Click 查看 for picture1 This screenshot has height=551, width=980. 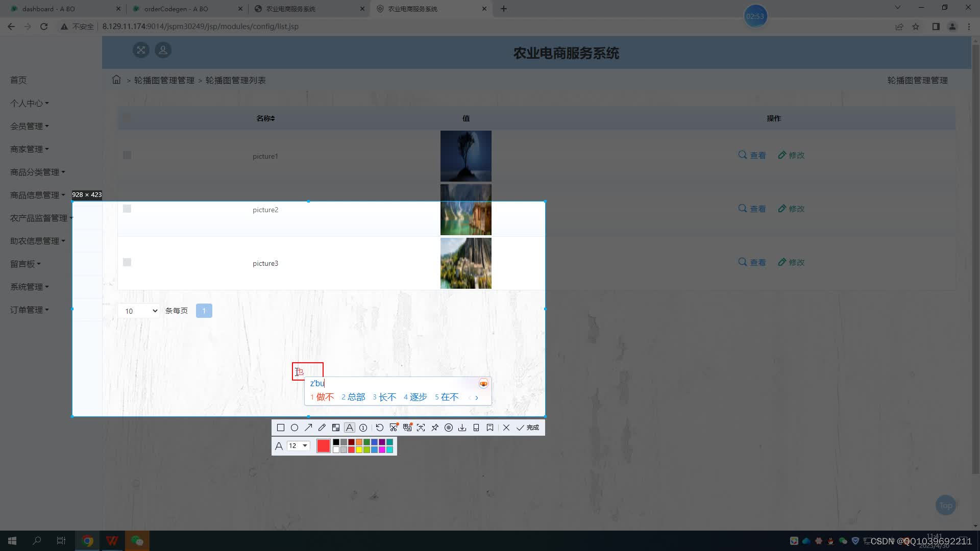pos(752,155)
